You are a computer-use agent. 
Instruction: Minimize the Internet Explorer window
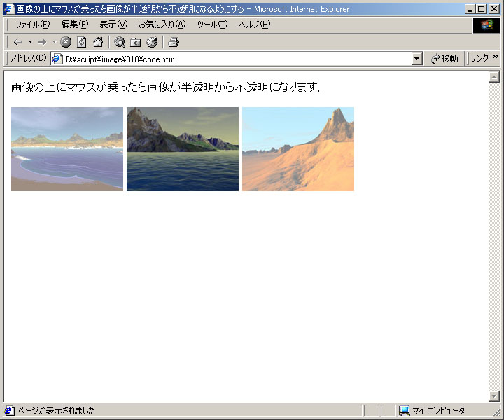point(470,9)
